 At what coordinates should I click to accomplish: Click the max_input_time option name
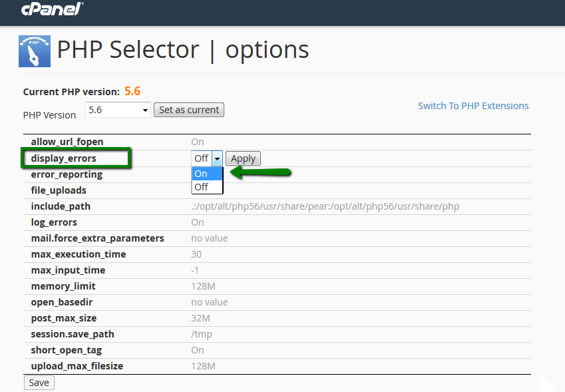(68, 270)
